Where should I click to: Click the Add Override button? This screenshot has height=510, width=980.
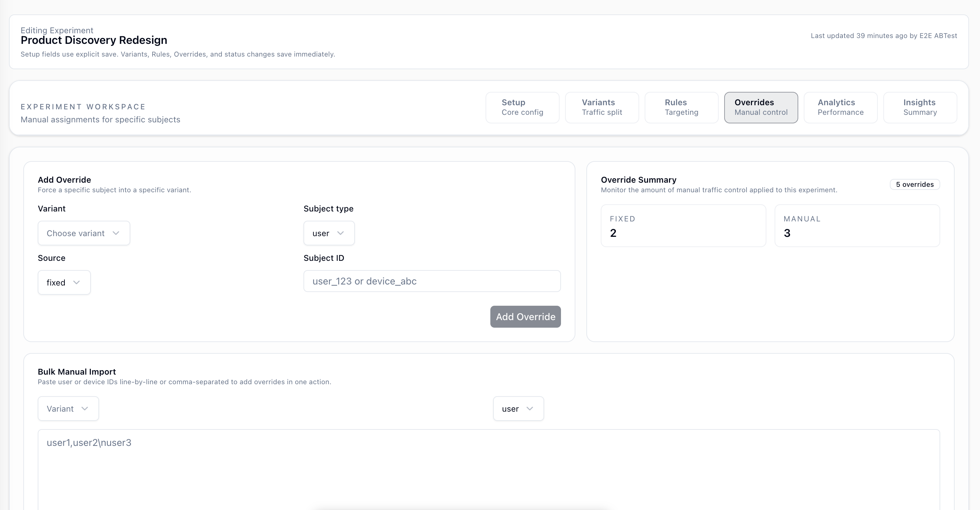click(x=525, y=316)
